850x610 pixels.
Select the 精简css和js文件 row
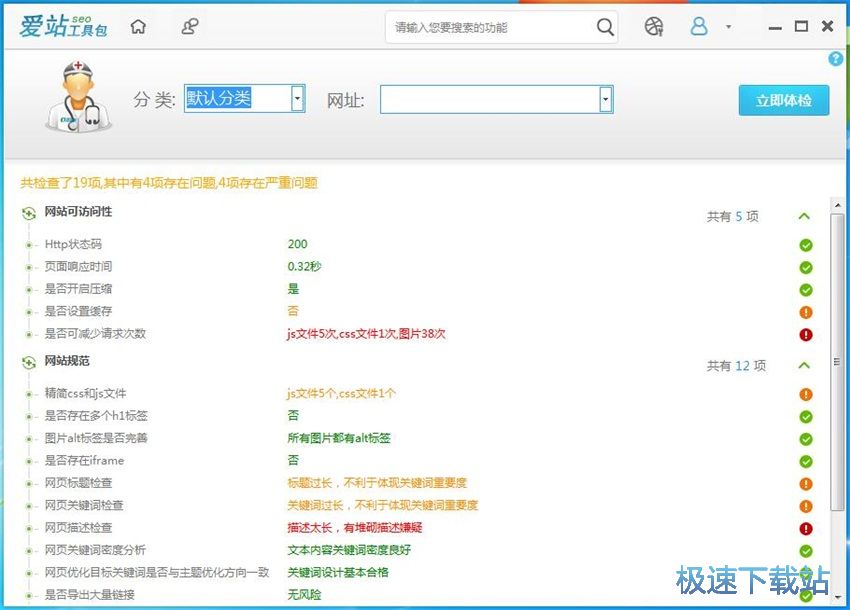point(420,394)
